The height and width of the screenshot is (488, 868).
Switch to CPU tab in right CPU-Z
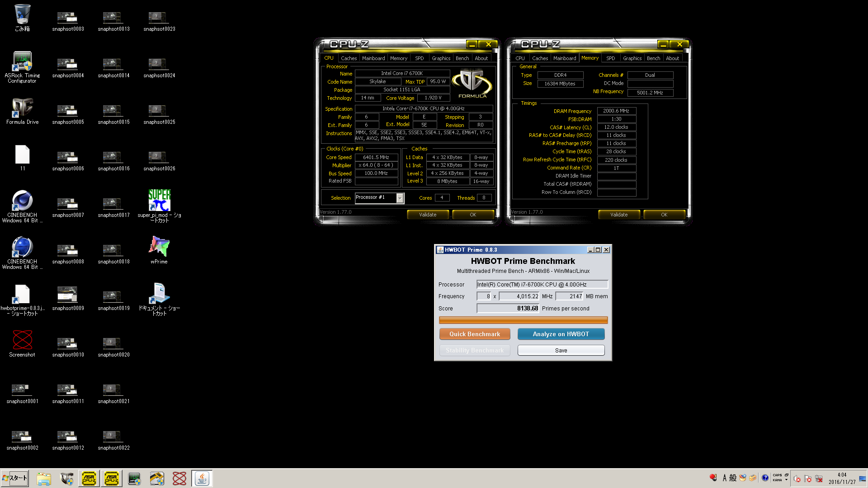tap(520, 58)
